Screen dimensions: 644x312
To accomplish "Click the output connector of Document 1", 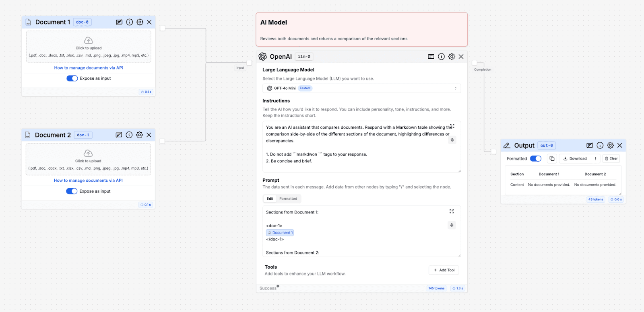I will click(163, 28).
